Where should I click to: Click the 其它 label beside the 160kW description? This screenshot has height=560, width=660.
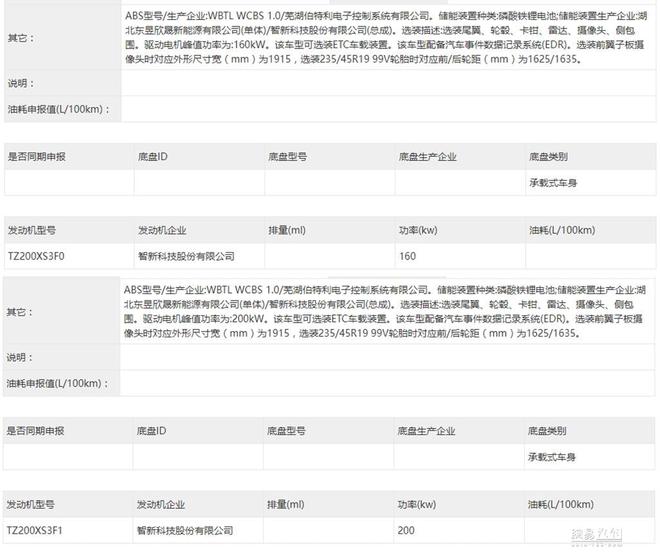coord(21,38)
